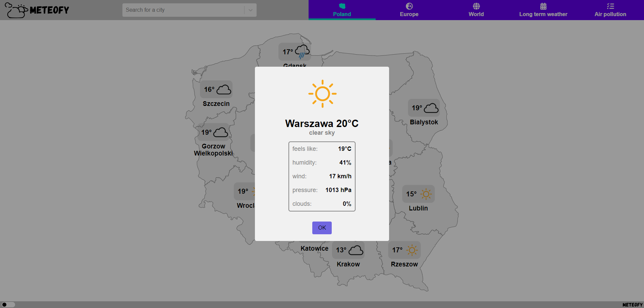
Task: Click the METEOFY footer text
Action: pyautogui.click(x=632, y=305)
